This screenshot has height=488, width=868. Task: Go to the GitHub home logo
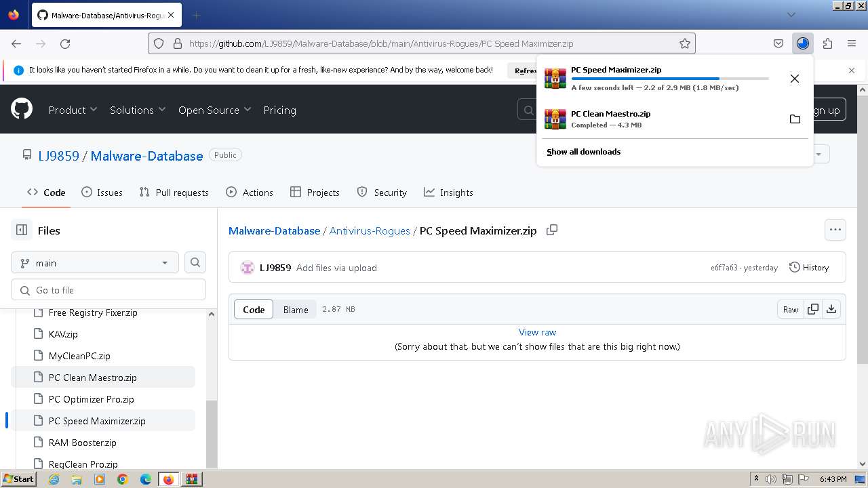(x=22, y=108)
